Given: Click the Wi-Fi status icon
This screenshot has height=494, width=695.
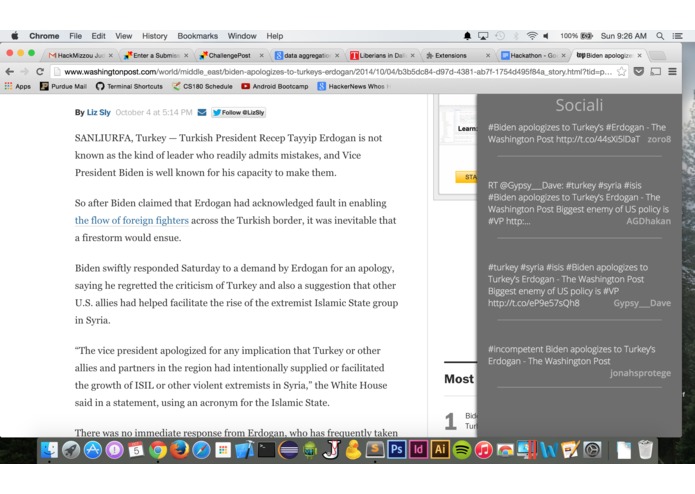Looking at the screenshot, I should (532, 36).
